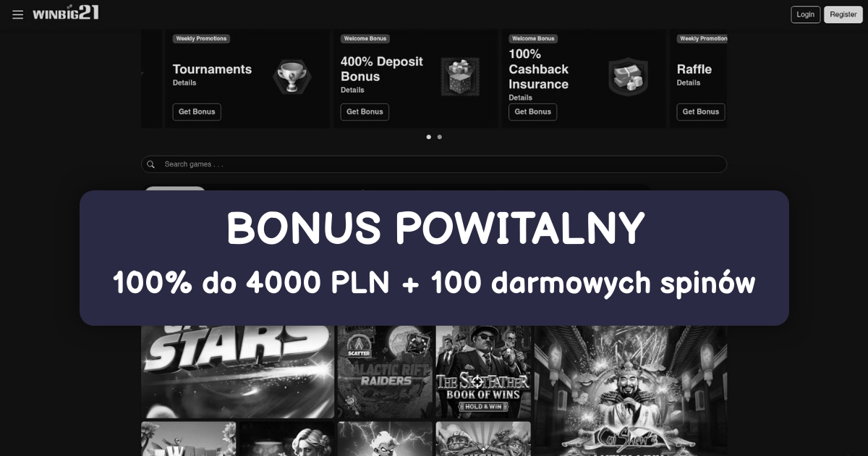Open The Slotfather Book of Wins thumbnail

click(x=483, y=372)
